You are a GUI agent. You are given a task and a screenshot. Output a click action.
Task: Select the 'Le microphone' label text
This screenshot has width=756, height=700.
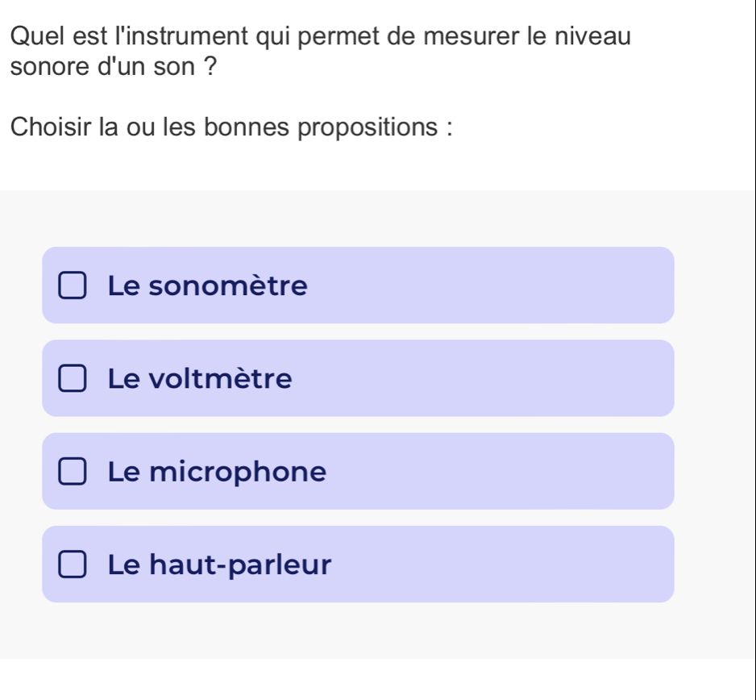pos(218,472)
